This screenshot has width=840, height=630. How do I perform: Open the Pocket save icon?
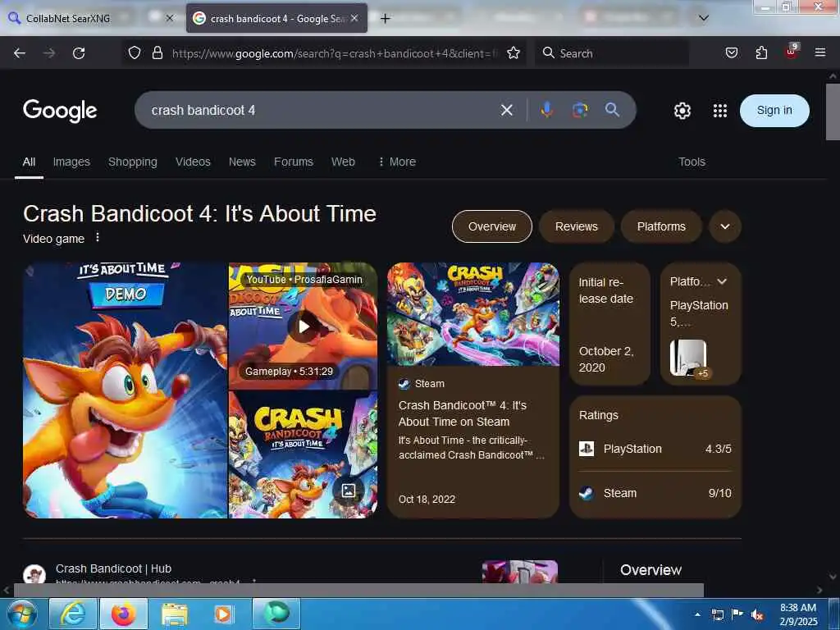pos(731,53)
